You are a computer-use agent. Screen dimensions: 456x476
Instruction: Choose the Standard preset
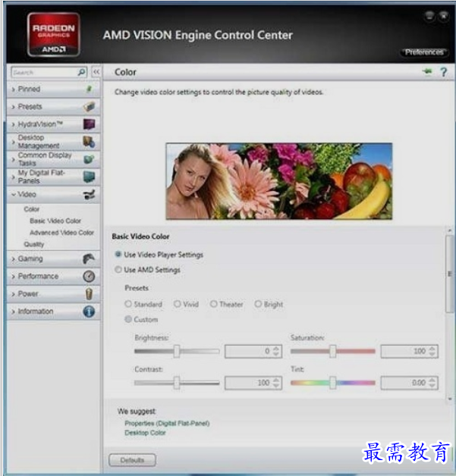pyautogui.click(x=128, y=304)
